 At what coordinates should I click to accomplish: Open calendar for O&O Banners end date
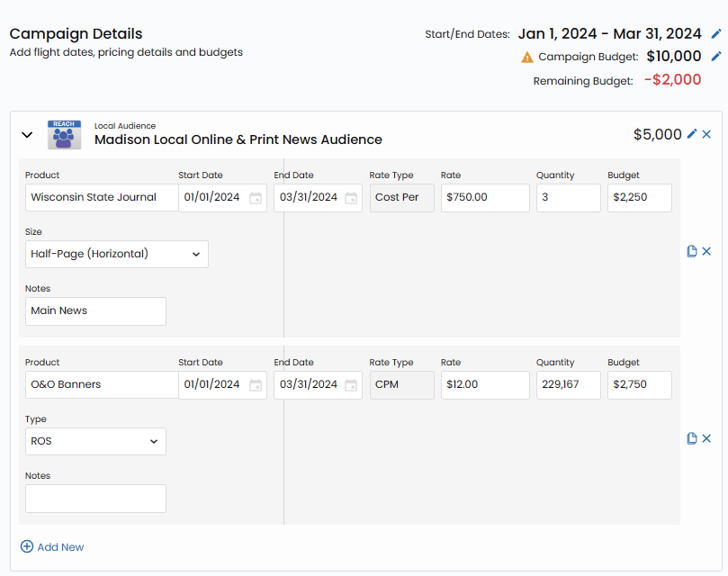[x=351, y=385]
